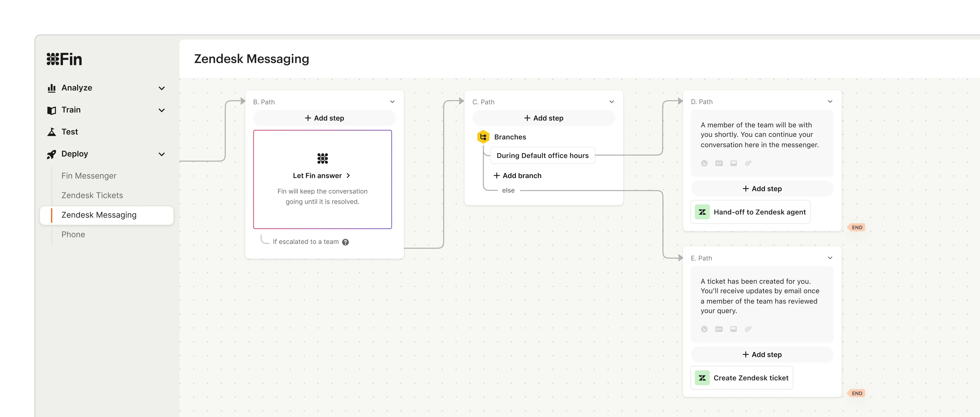Screen dimensions: 980x417
Task: Click Add branch under Branches
Action: click(517, 176)
